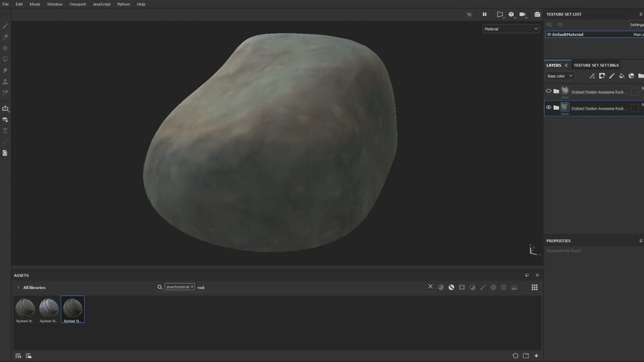Viewport: 644px width, 362px height.
Task: Open the Base color channel dropdown
Action: point(559,76)
